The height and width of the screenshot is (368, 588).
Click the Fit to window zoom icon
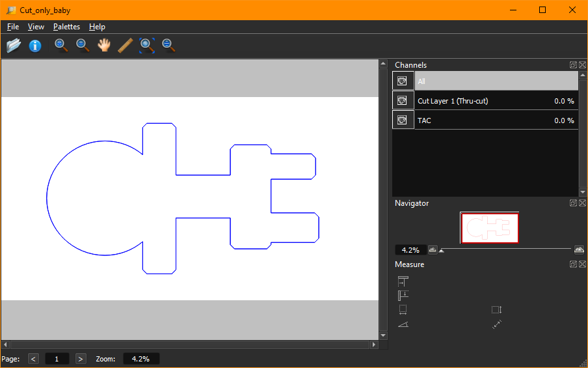point(147,45)
